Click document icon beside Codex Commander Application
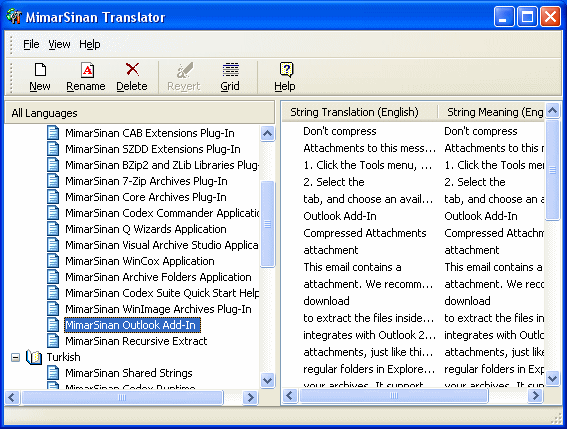Viewport: 567px width, 429px height. tap(53, 213)
